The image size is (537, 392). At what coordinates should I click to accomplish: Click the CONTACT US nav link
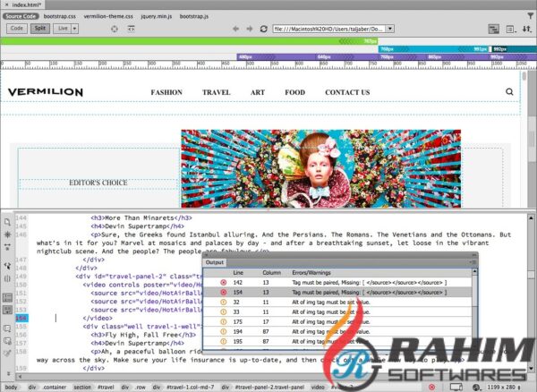click(x=347, y=92)
